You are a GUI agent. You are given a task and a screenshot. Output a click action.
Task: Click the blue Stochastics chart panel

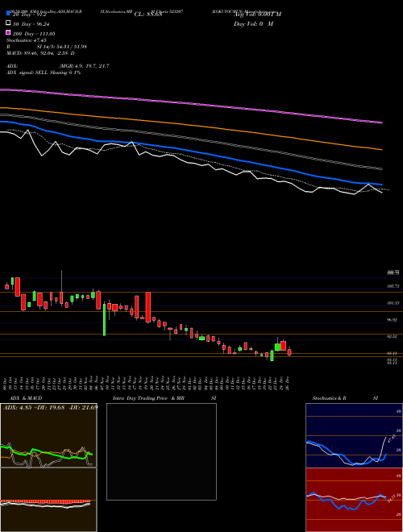click(354, 435)
